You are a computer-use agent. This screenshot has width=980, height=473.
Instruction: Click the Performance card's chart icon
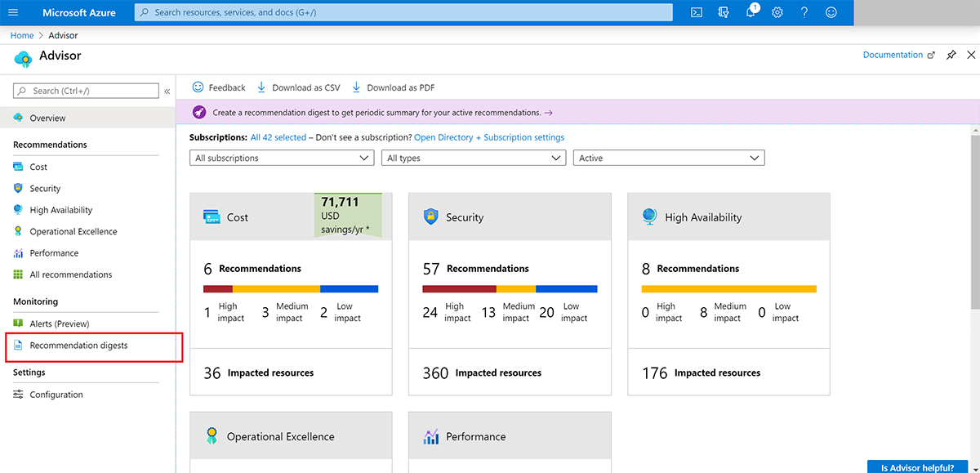pos(431,437)
